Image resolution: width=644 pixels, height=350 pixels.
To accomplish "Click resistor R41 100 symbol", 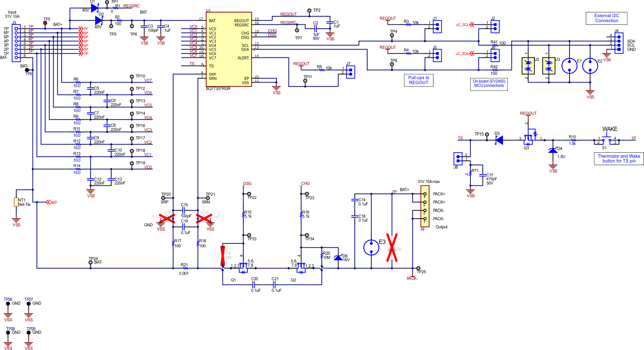I will coord(494,45).
